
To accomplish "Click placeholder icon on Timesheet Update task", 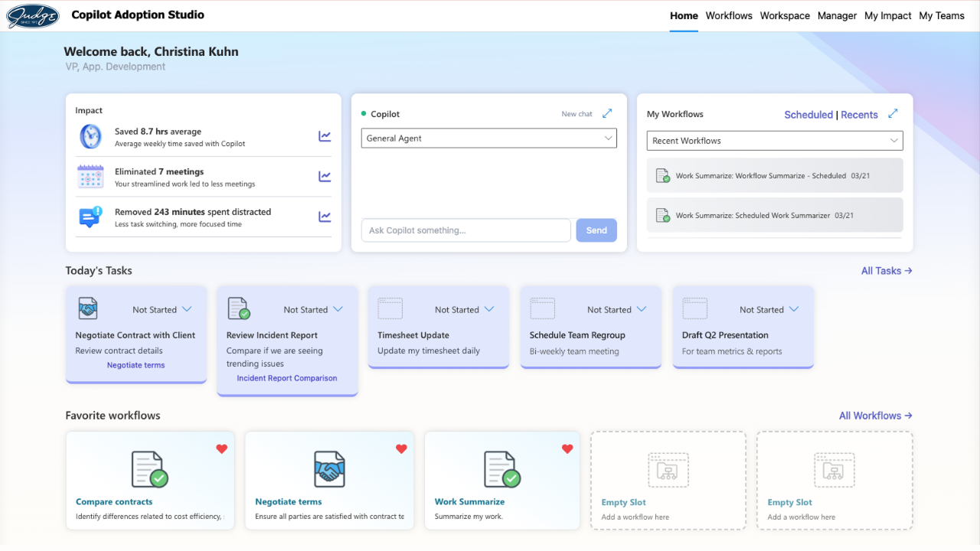I will click(390, 308).
